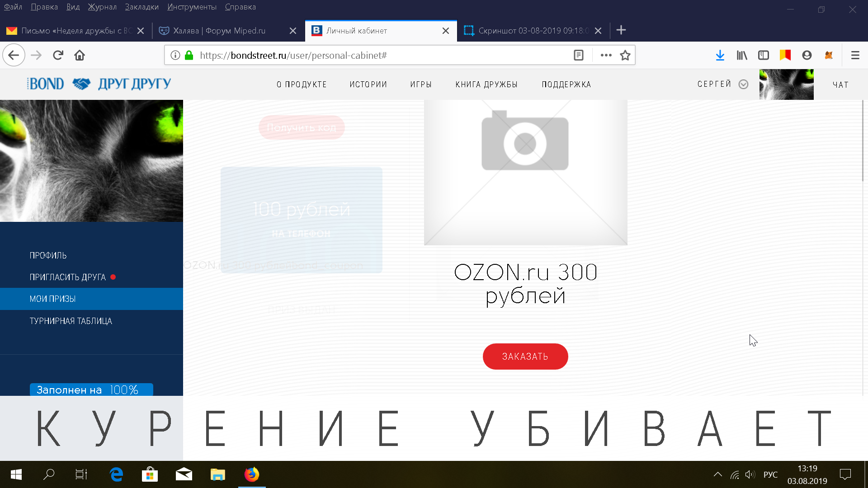Screen dimensions: 868x488
Task: Open the Firefox hamburger menu
Action: [x=855, y=55]
